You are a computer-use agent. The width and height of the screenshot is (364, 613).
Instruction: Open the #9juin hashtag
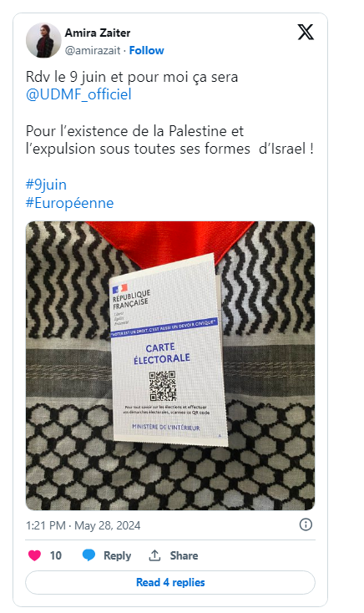[46, 185]
